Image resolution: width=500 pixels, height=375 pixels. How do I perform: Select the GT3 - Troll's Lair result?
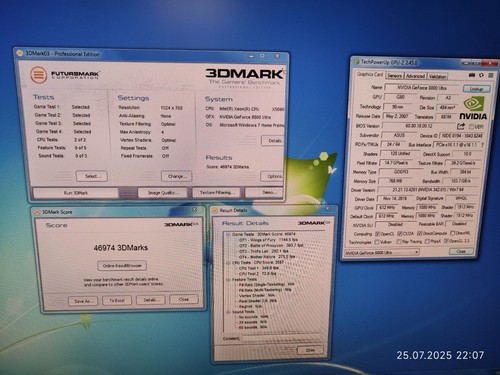point(264,251)
